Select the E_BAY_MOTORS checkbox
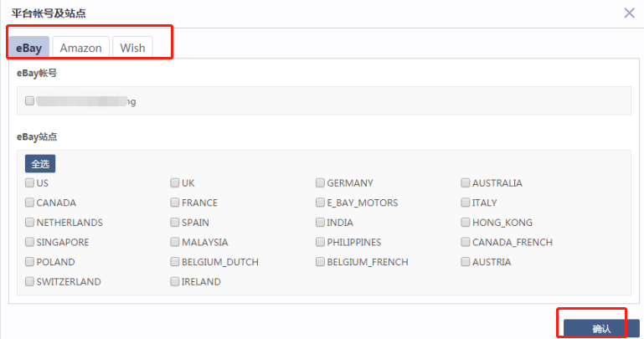 [321, 203]
